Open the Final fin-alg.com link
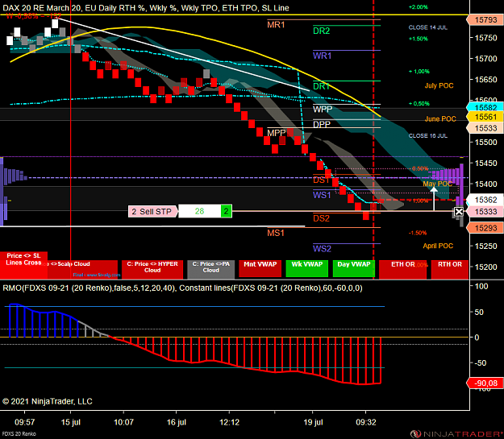 [97, 275]
